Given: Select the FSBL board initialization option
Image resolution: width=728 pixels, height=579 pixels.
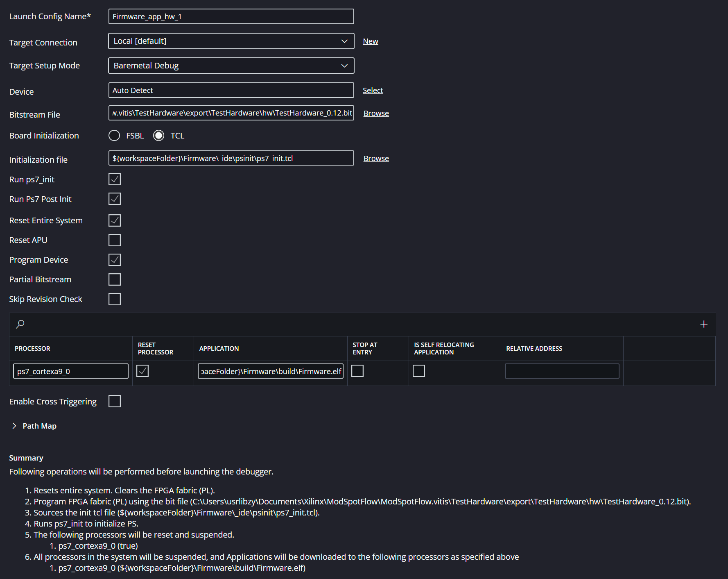Looking at the screenshot, I should click(114, 136).
